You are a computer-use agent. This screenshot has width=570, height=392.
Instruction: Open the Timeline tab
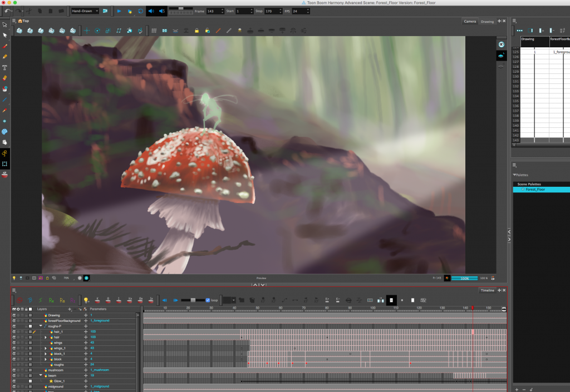(487, 290)
